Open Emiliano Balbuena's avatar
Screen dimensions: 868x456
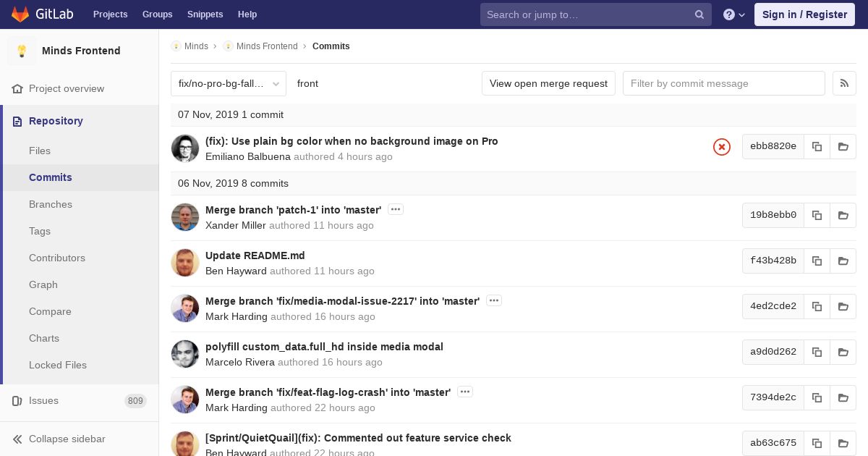[x=185, y=148]
